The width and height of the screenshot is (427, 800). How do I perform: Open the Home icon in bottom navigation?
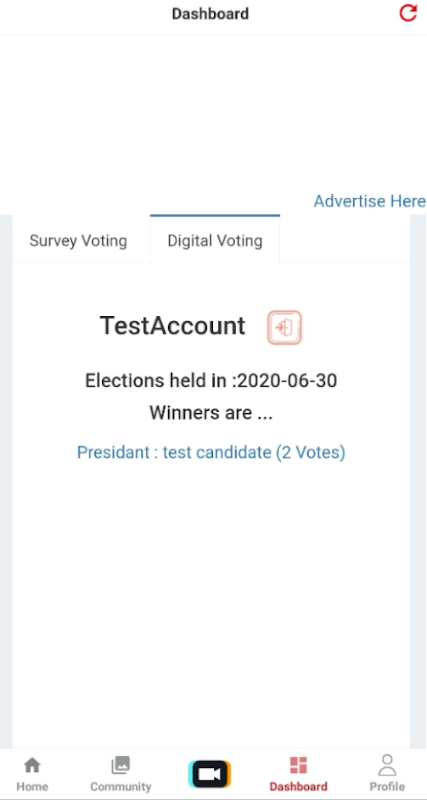click(32, 765)
